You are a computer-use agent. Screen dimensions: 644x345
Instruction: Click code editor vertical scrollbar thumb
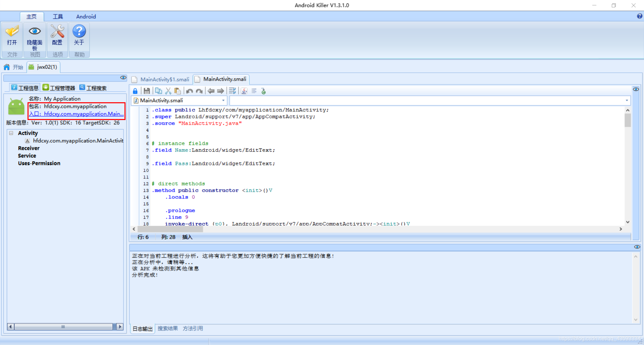tap(628, 120)
